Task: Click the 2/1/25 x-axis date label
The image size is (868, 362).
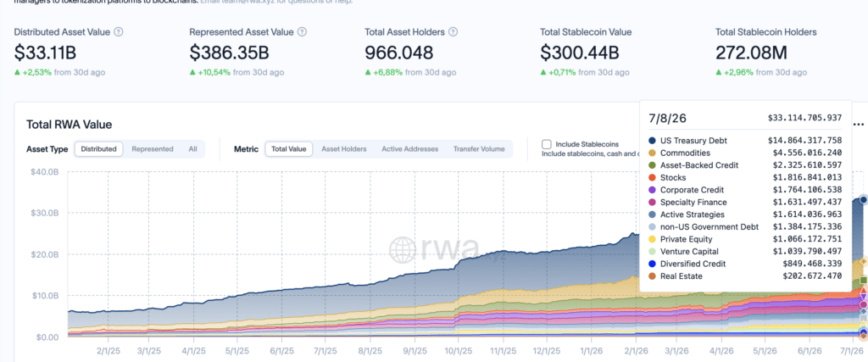Action: [108, 350]
